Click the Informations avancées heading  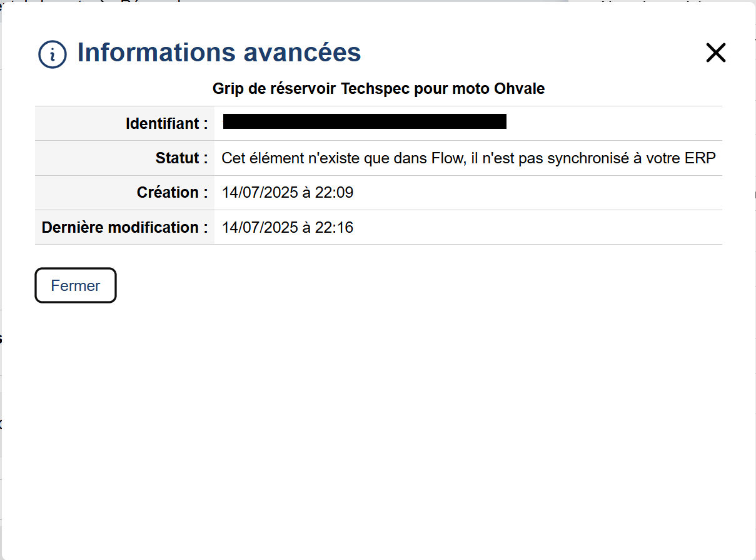coord(218,53)
